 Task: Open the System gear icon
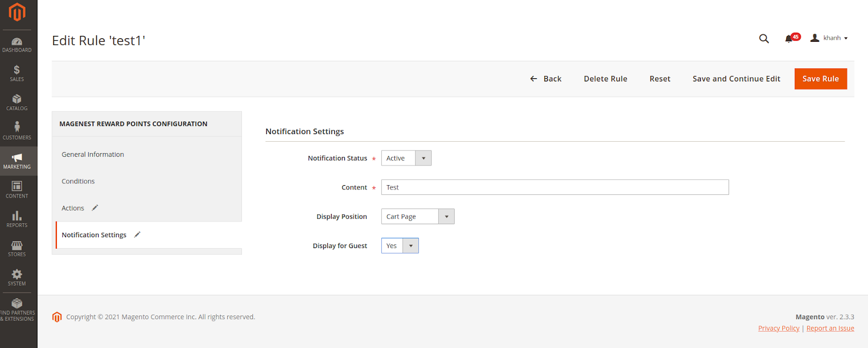(17, 277)
